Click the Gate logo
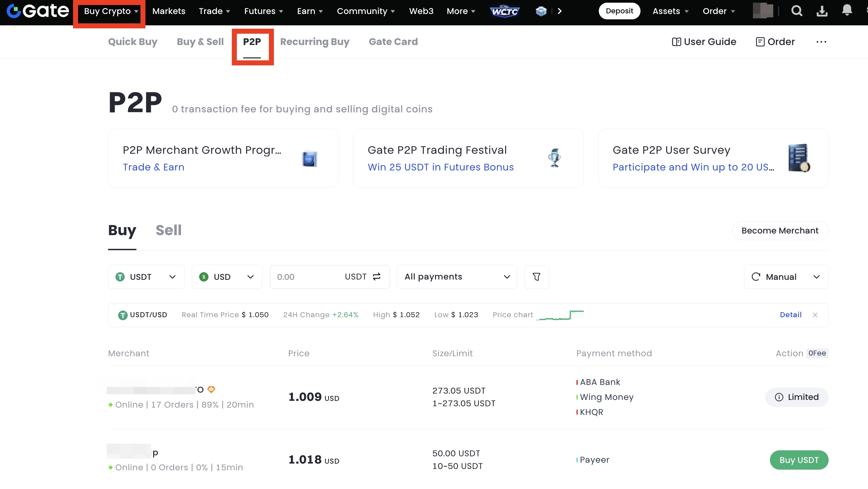 point(38,11)
